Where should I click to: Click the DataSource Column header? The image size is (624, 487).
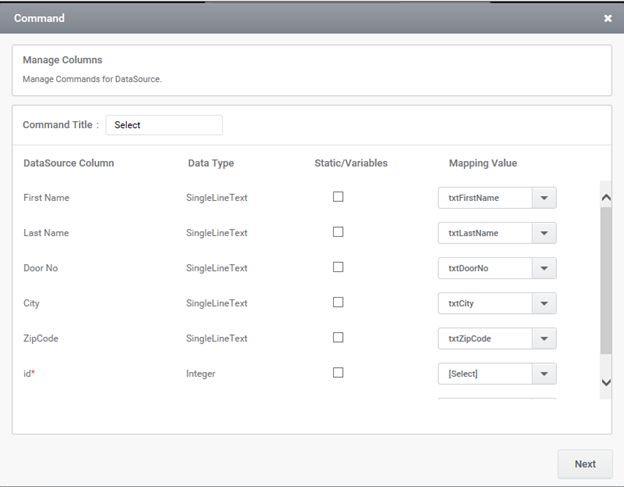tap(68, 163)
